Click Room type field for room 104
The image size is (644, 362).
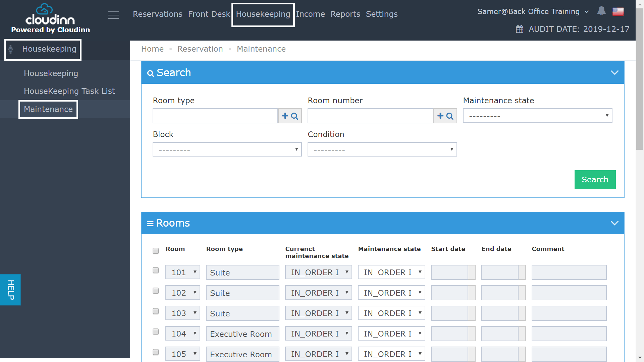coord(243,334)
